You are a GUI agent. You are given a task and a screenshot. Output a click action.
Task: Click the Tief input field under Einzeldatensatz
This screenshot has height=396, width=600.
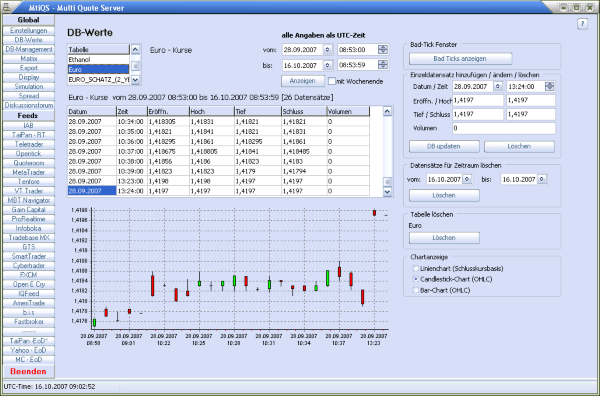point(478,114)
